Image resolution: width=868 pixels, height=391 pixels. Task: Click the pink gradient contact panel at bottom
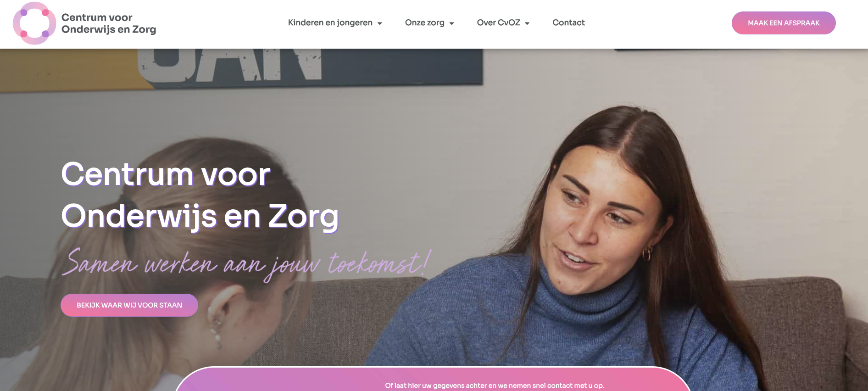433,380
